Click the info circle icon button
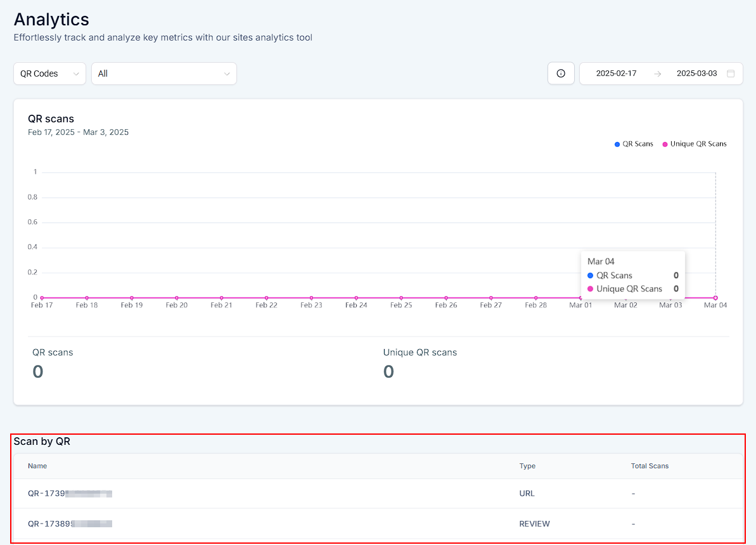Viewport: 756px width, 545px height. point(561,74)
